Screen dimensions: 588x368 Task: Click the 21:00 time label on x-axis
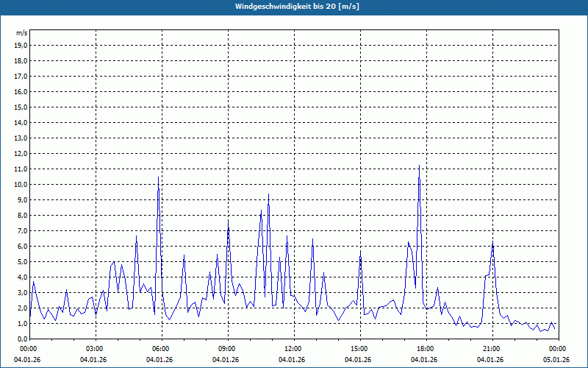491,348
